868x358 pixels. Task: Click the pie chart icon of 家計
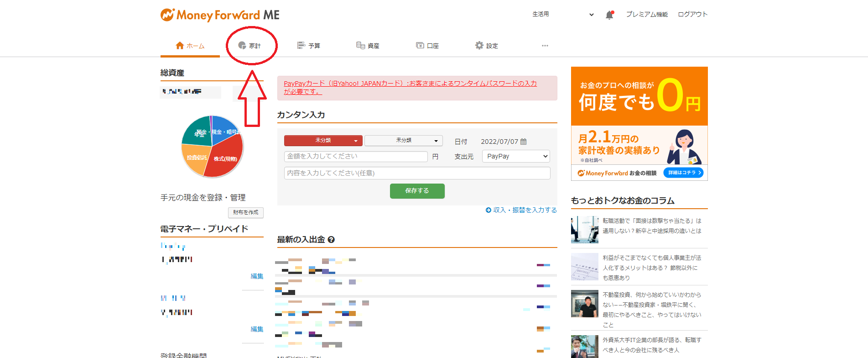click(242, 46)
